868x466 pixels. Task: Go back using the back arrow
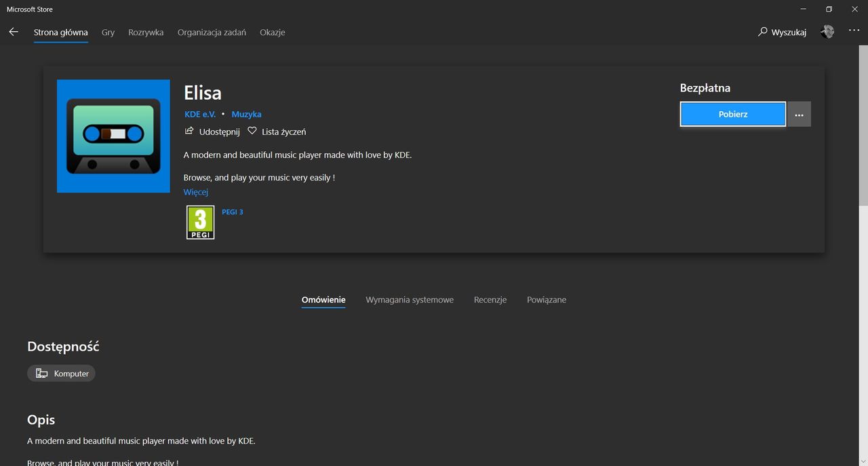[14, 32]
